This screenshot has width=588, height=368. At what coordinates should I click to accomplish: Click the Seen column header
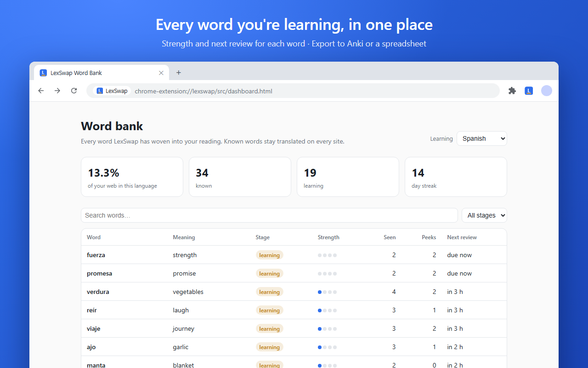[390, 237]
